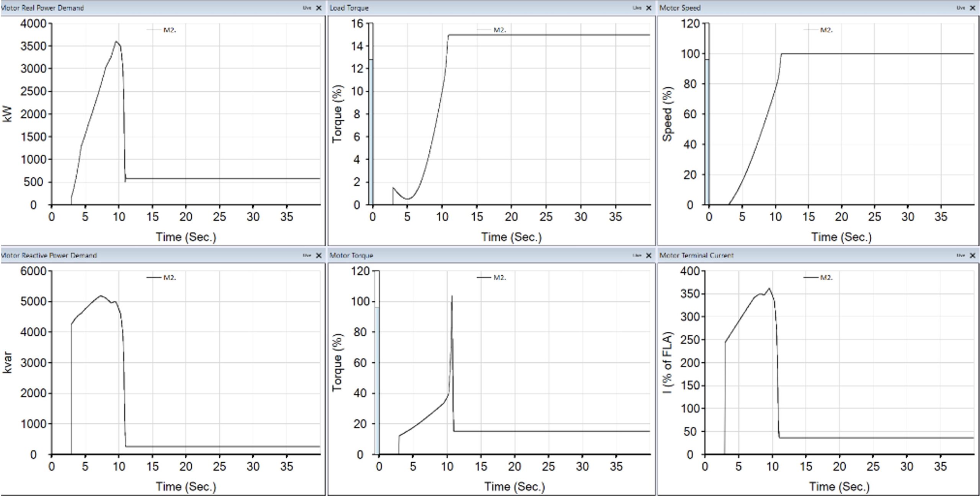Close the Motor Terminal Current panel

(972, 255)
